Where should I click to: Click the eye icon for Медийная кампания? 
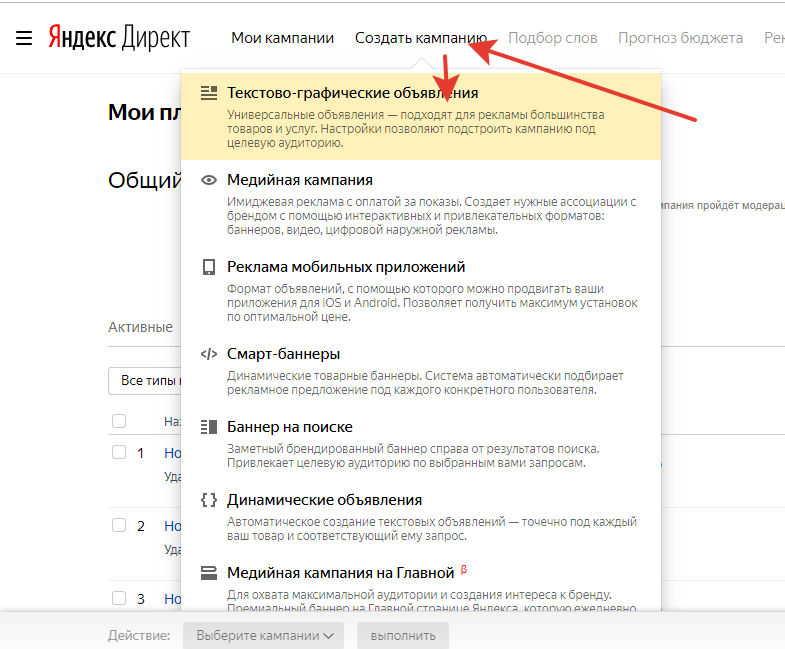pos(209,180)
